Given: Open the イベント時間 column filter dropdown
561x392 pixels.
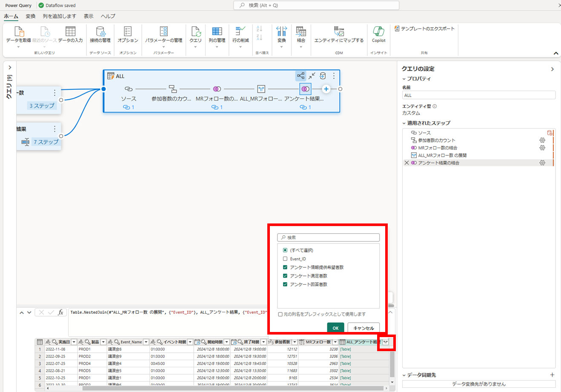Looking at the screenshot, I should click(x=190, y=342).
